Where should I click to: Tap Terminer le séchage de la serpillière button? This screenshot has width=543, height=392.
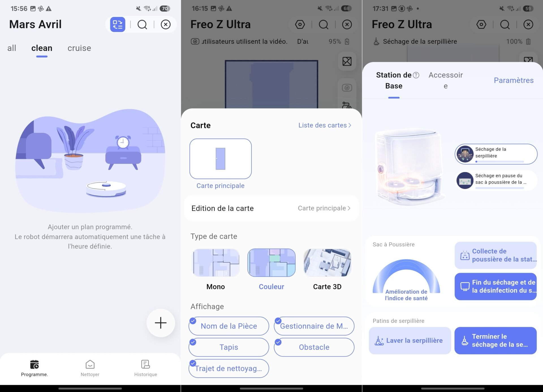point(495,341)
